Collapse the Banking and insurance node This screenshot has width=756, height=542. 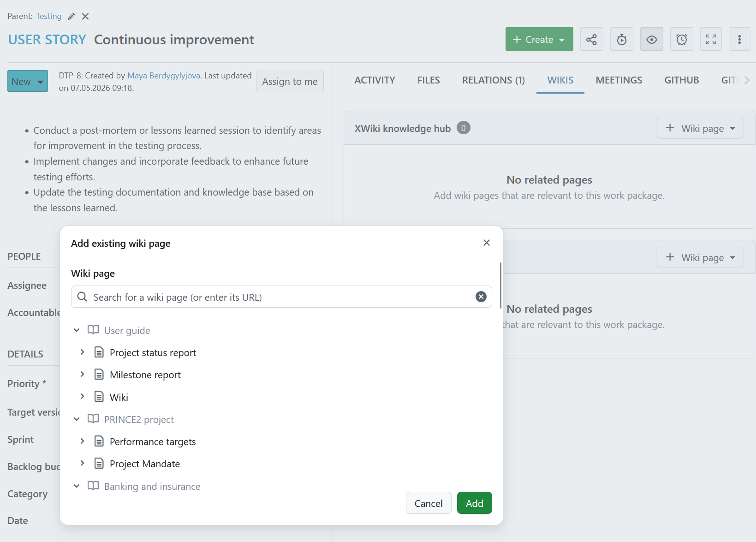77,486
